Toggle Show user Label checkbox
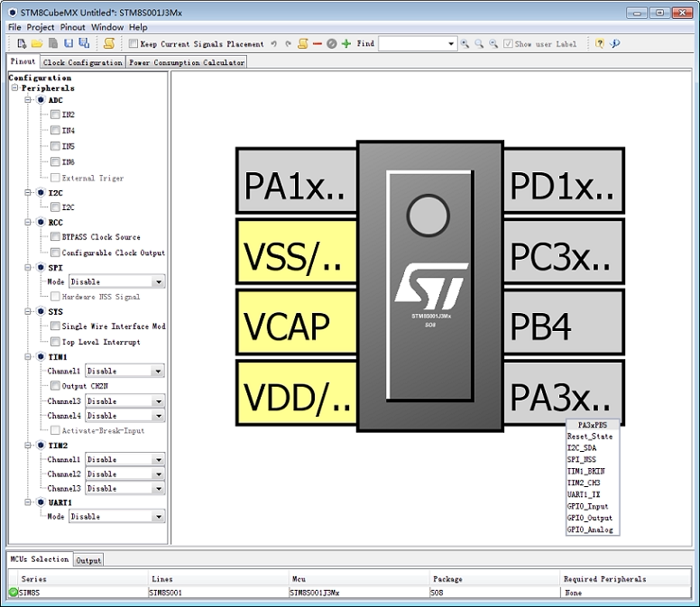The image size is (700, 607). pos(508,43)
